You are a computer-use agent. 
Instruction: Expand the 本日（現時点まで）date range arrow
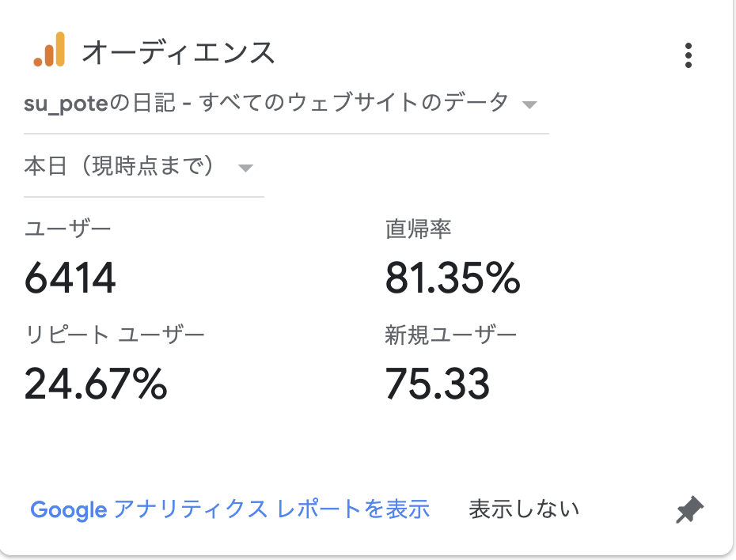point(245,168)
